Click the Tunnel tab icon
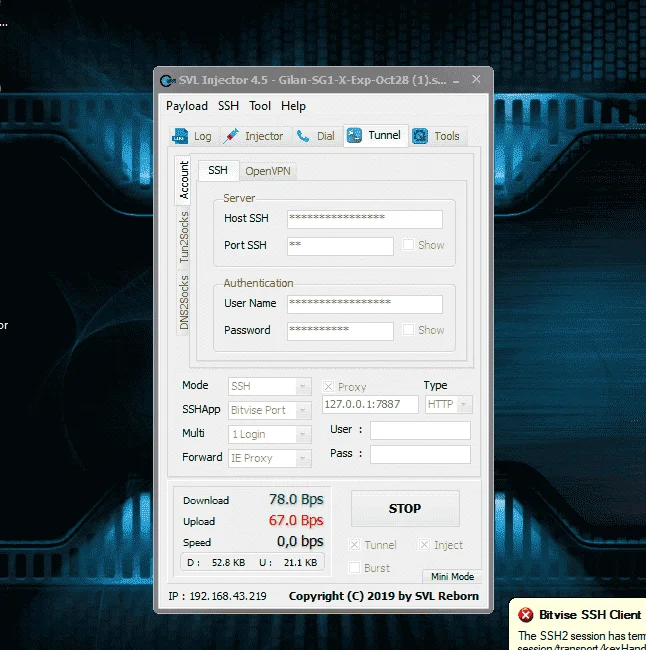The height and width of the screenshot is (650, 646). 354,135
